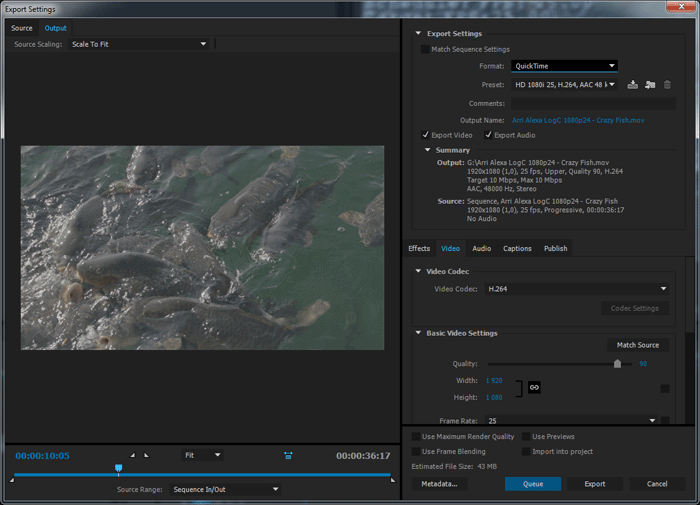700x505 pixels.
Task: Click the Comments input field
Action: (593, 103)
